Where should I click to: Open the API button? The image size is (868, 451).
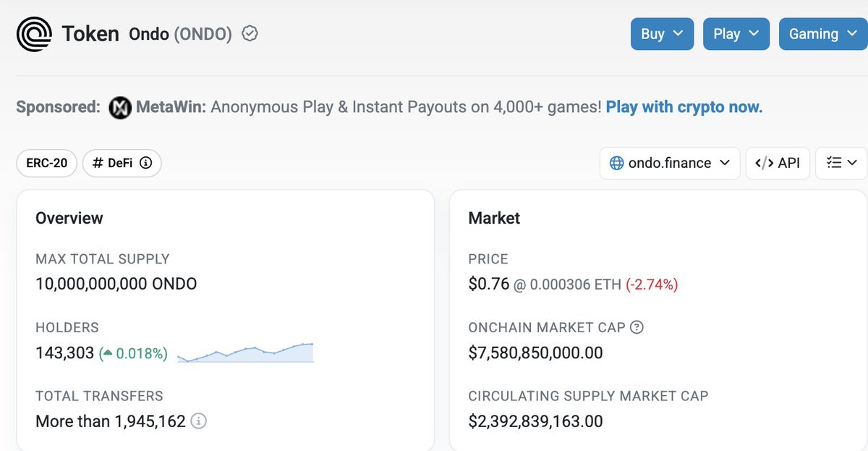point(778,163)
